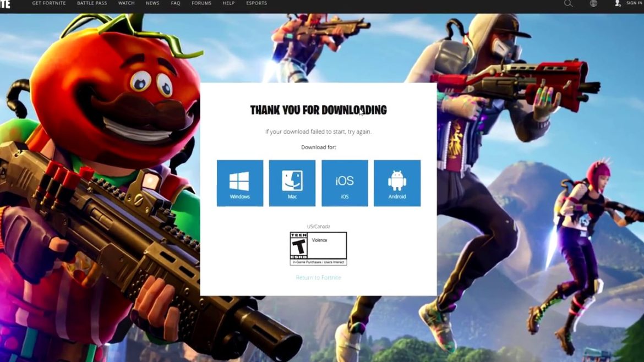Visit the FAQ page link
The width and height of the screenshot is (644, 362).
click(x=176, y=3)
